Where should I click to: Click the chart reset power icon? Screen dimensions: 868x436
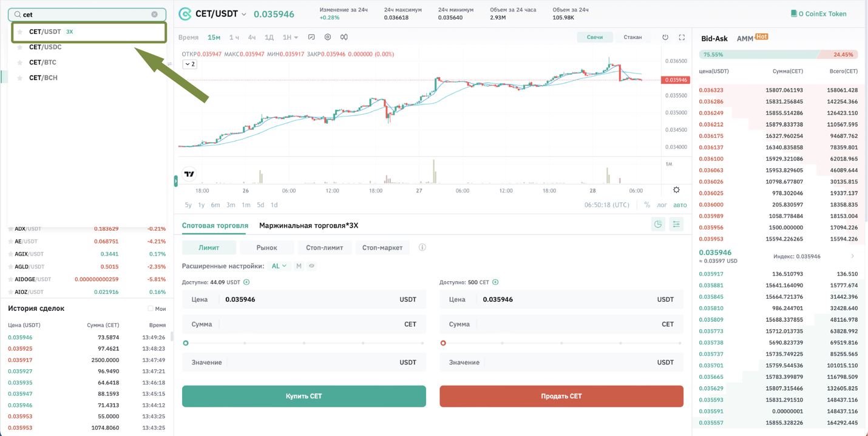tap(665, 37)
